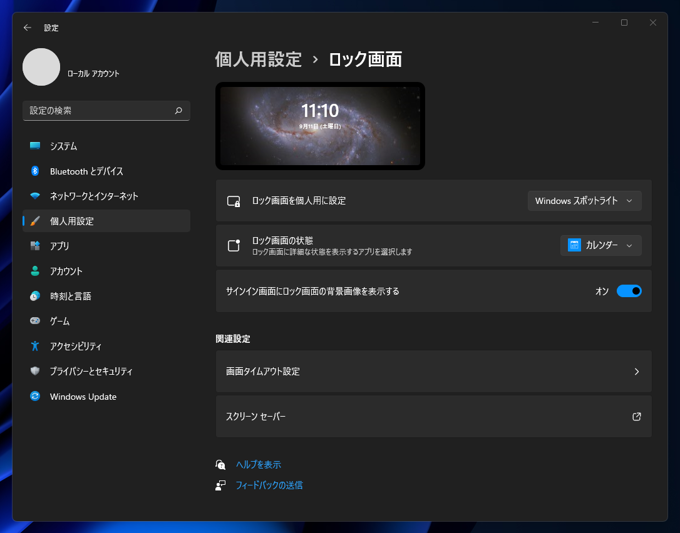680x533 pixels.
Task: Click the 設定の検索 search field
Action: pyautogui.click(x=106, y=111)
